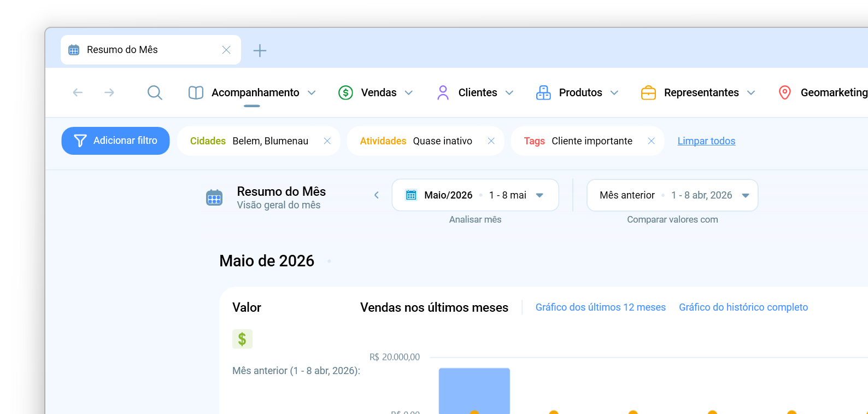
Task: Open the Maio/2026 period dropdown
Action: click(x=475, y=195)
